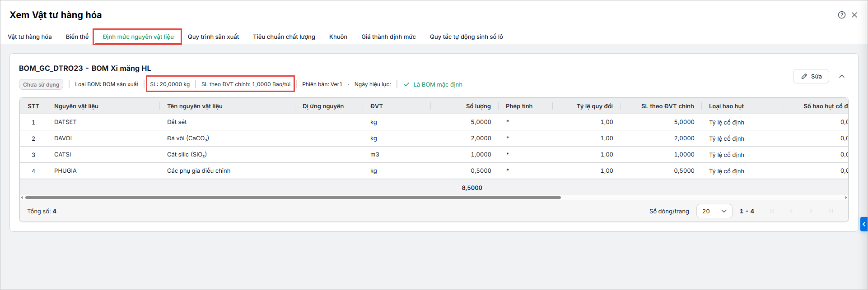Click the 8,5000 total quantity
This screenshot has height=290, width=868.
click(472, 188)
